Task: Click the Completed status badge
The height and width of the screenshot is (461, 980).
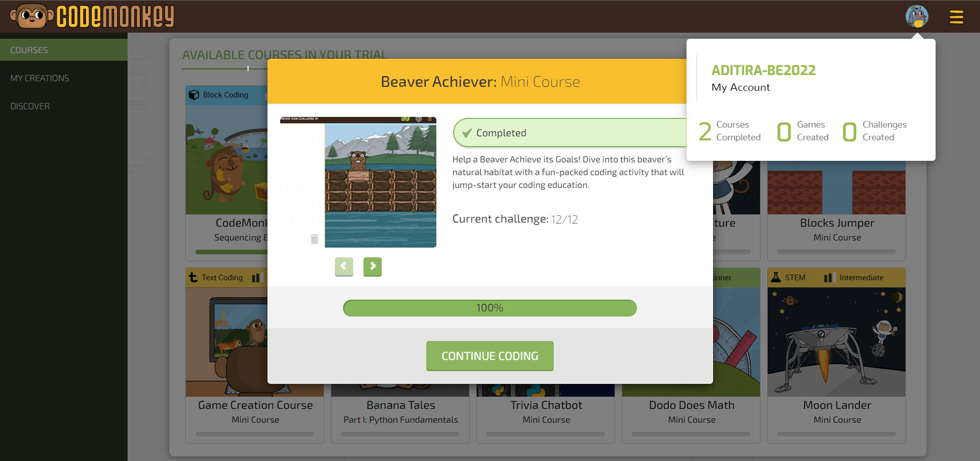Action: point(570,133)
